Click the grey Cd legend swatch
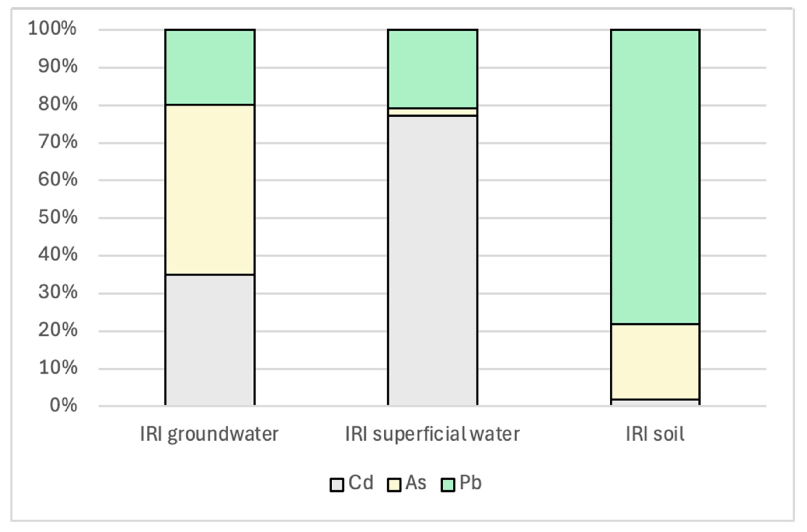 tap(336, 485)
